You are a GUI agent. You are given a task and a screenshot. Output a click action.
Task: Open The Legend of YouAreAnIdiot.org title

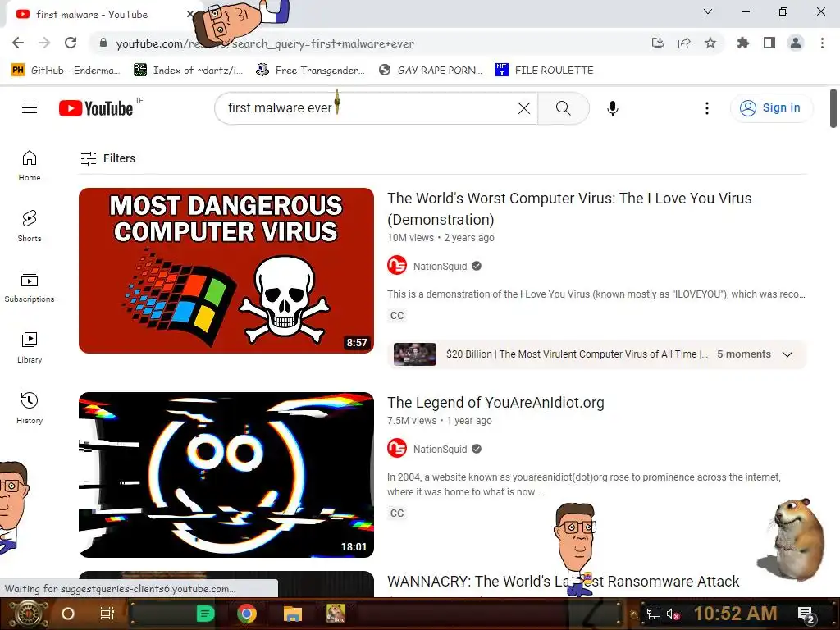(x=495, y=402)
